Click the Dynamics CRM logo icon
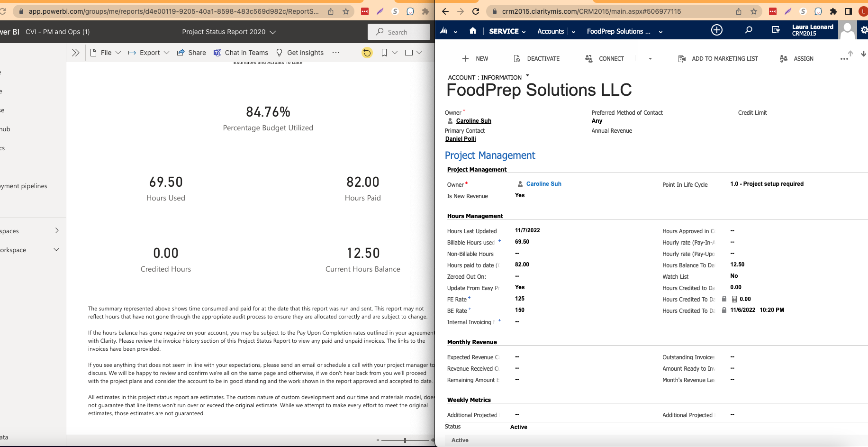 (444, 31)
